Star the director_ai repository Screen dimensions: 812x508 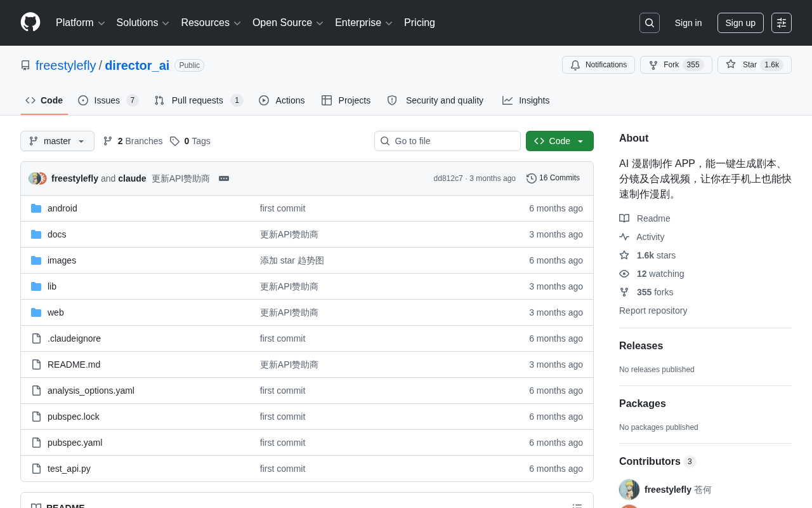pos(754,65)
